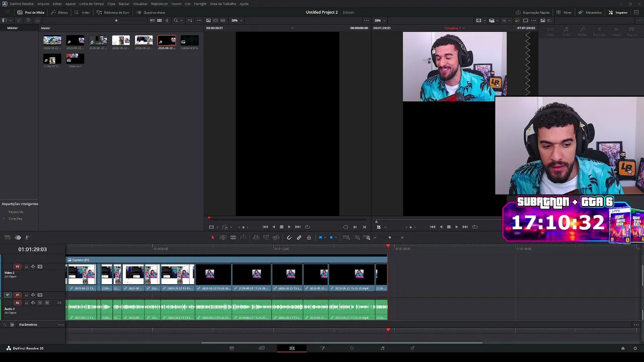Screen dimensions: 644x362
Task: Switch to the Cut page icon
Action: [262, 348]
